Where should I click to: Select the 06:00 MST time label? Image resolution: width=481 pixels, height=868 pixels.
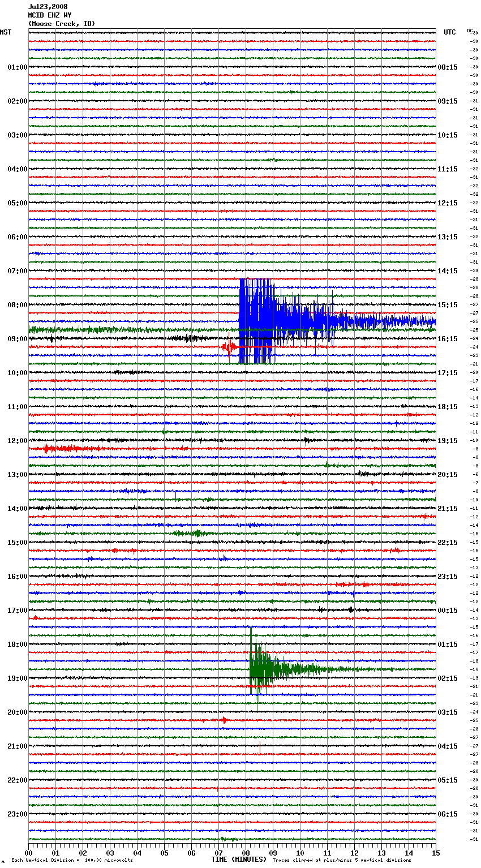[x=18, y=237]
